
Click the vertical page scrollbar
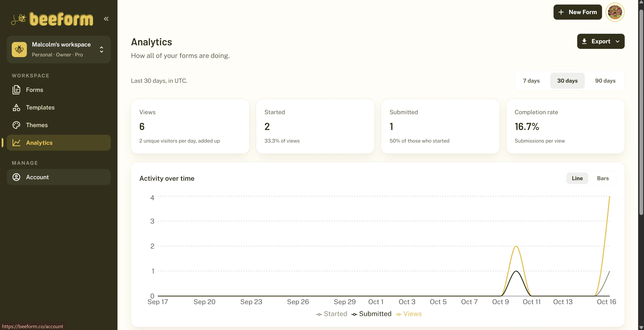click(x=641, y=112)
